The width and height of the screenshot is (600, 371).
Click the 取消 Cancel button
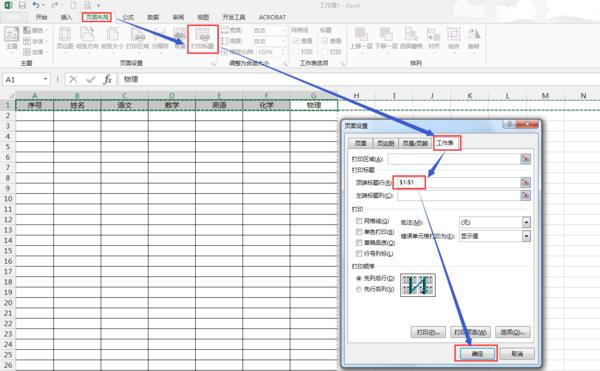(x=517, y=354)
